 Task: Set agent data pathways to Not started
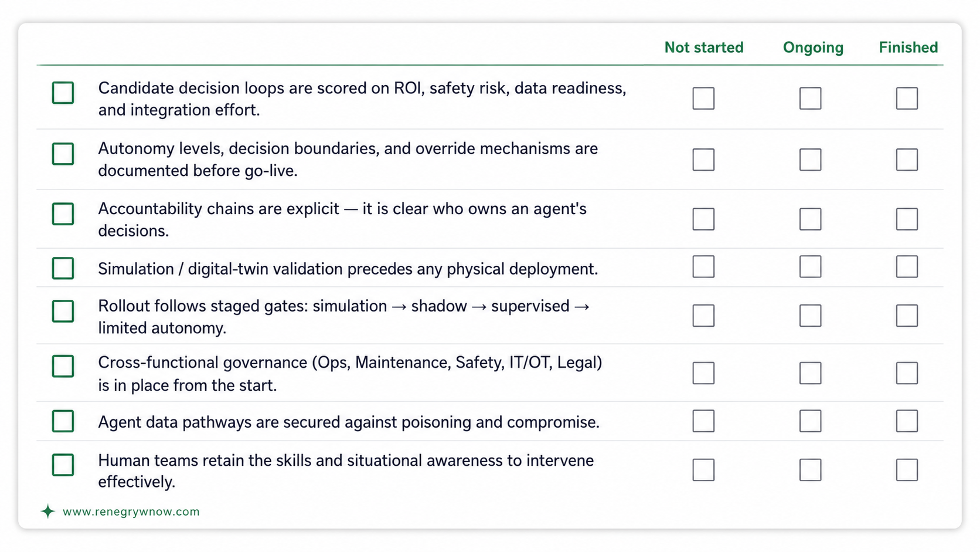[703, 421]
